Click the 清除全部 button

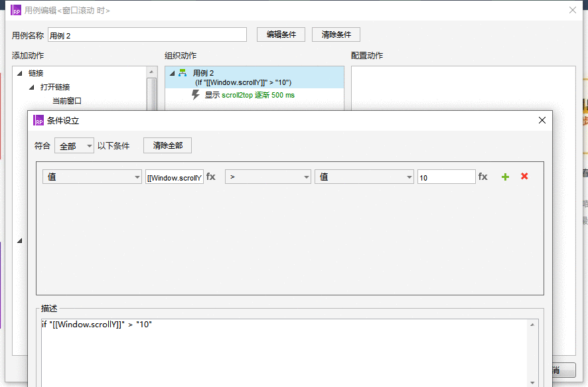coord(168,145)
